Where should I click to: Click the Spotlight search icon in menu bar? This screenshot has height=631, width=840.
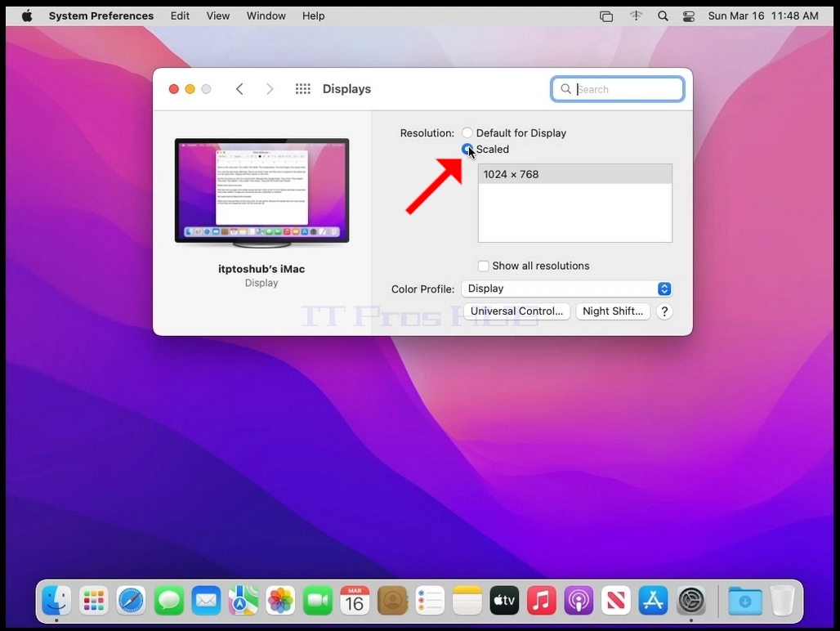663,16
